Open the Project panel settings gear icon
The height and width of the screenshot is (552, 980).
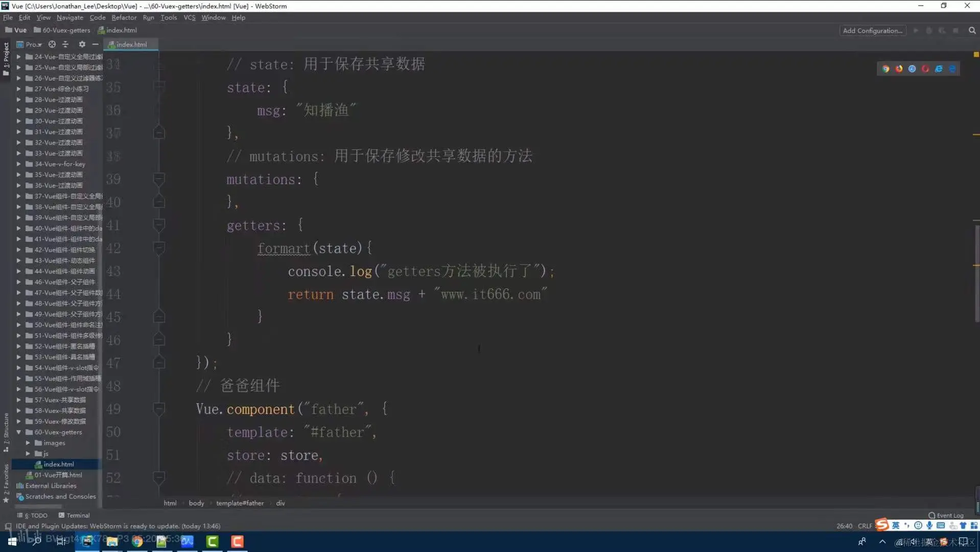point(82,44)
